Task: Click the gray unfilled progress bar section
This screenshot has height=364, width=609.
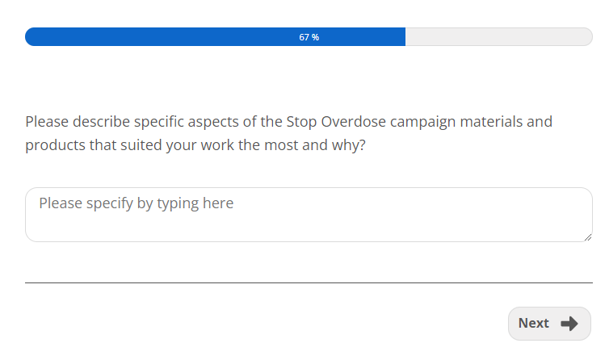Action: (497, 37)
